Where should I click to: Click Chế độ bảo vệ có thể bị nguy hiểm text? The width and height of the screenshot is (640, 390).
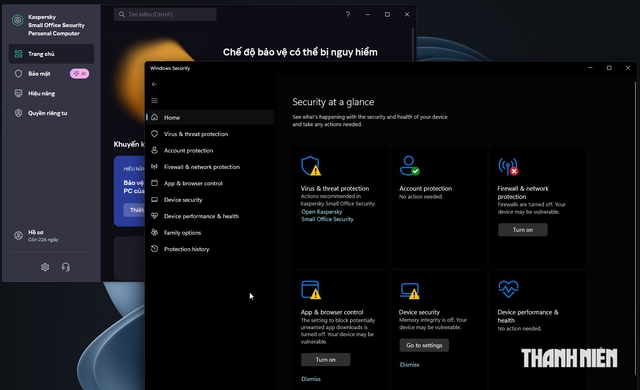[x=300, y=52]
